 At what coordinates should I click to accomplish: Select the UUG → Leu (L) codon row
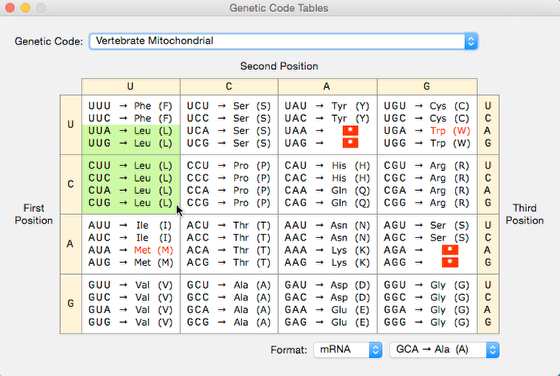131,143
